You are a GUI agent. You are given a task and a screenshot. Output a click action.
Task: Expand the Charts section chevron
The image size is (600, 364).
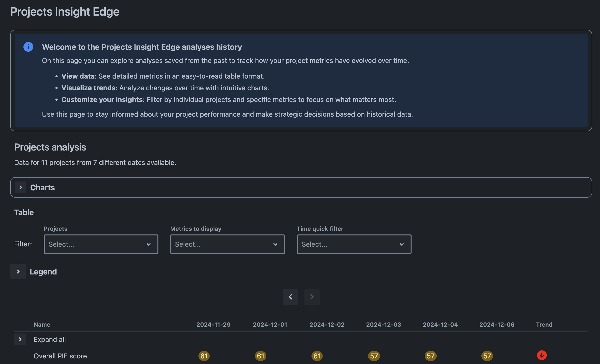pyautogui.click(x=21, y=187)
